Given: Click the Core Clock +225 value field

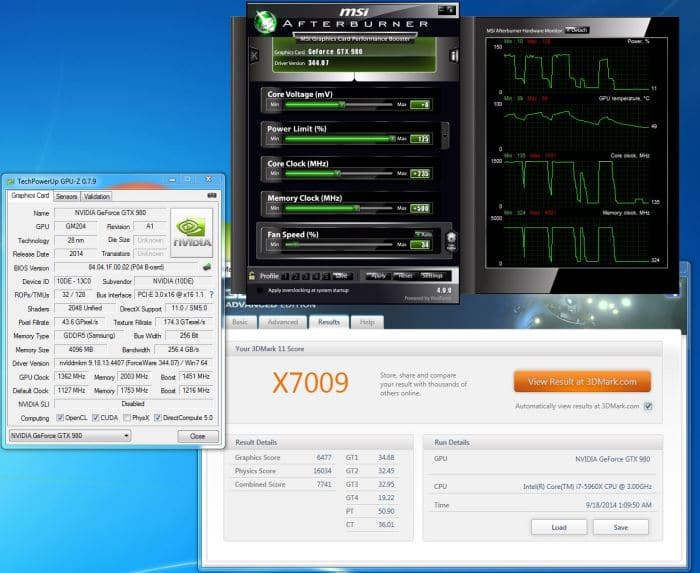Looking at the screenshot, I should coord(421,174).
